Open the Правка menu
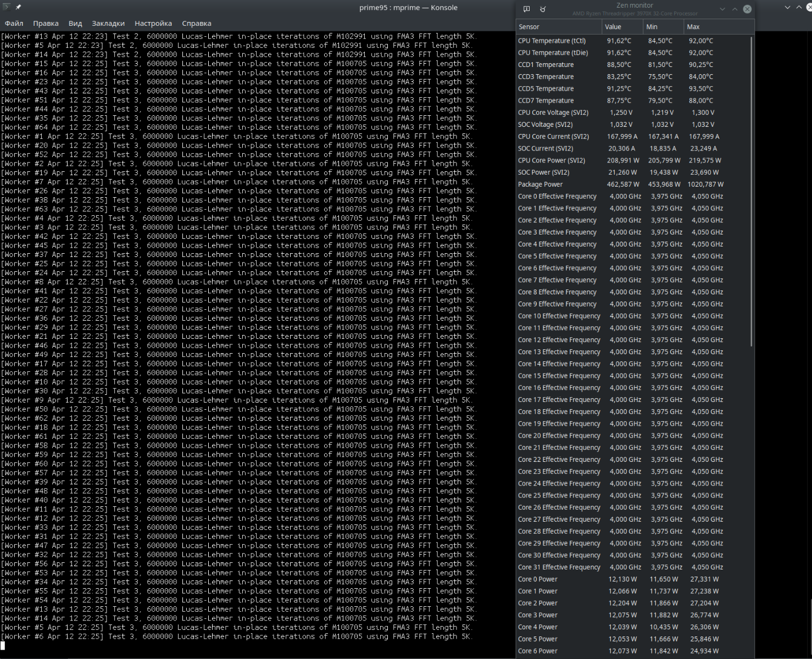 point(46,24)
